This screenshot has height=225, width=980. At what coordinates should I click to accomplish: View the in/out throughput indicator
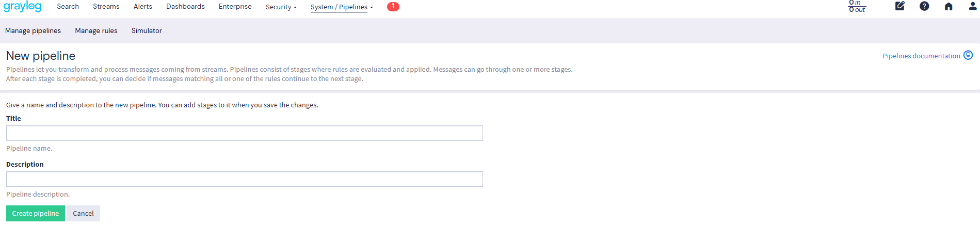857,6
